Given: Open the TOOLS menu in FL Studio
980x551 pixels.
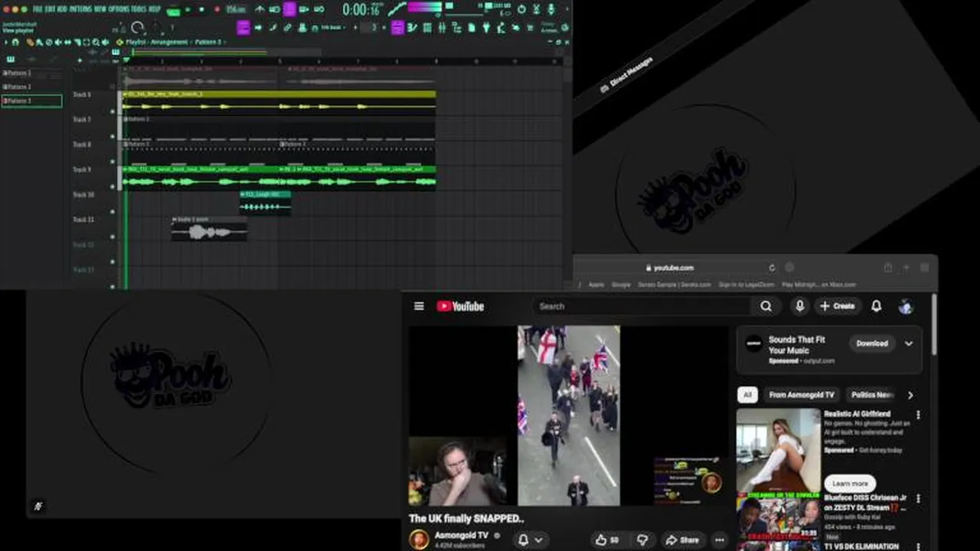Looking at the screenshot, I should coord(139,9).
